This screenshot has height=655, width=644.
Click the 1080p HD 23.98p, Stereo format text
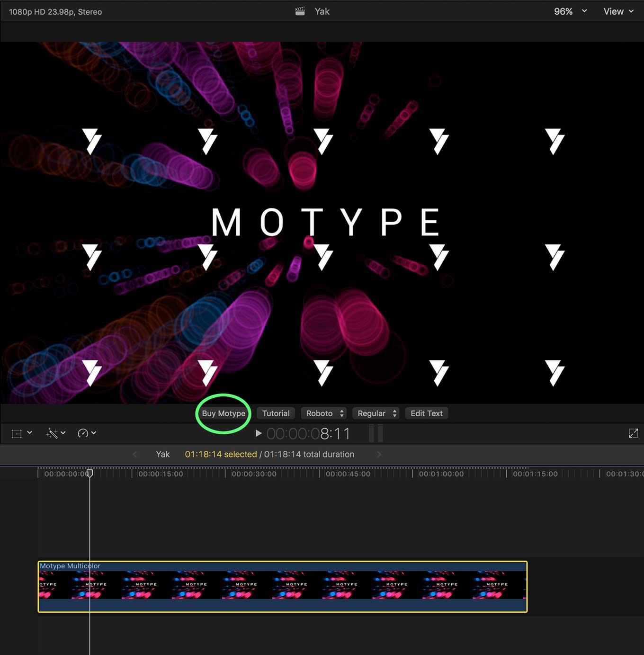pyautogui.click(x=55, y=12)
